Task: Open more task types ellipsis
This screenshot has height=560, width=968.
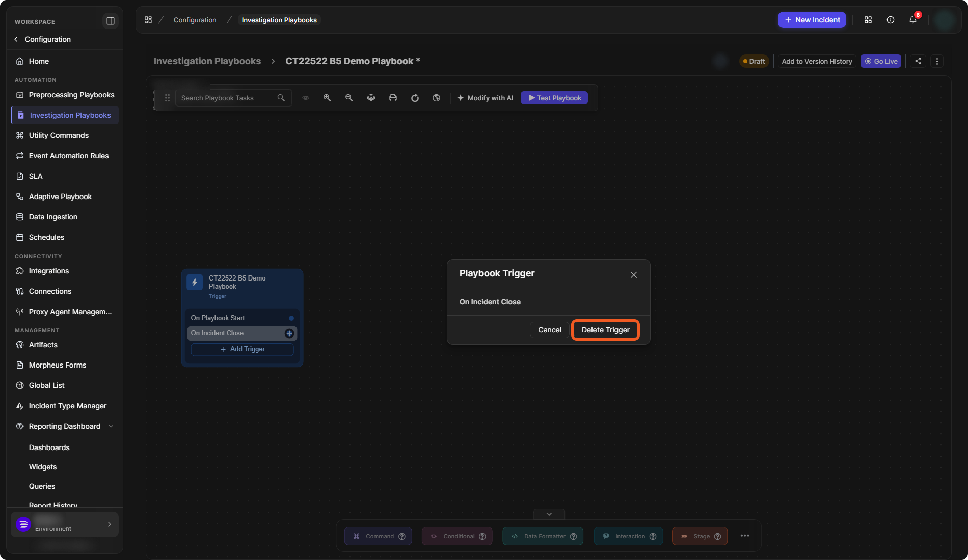Action: (745, 536)
